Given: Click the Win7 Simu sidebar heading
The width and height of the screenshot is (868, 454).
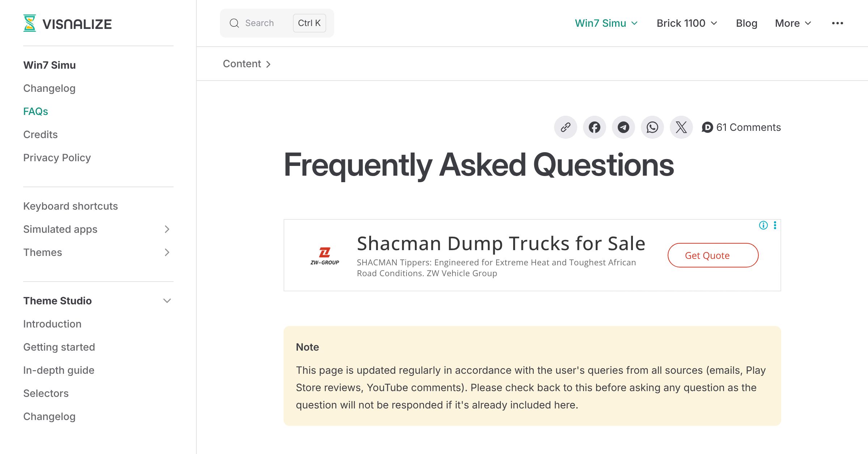Looking at the screenshot, I should point(50,65).
